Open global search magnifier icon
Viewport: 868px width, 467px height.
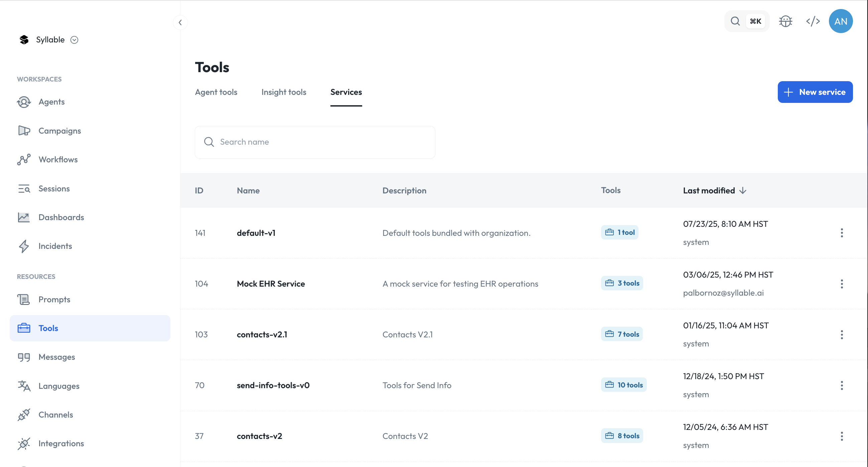pos(735,21)
